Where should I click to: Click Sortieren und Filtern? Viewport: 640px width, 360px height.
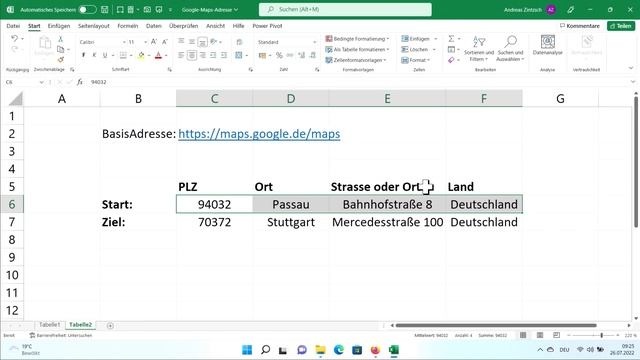pos(479,48)
